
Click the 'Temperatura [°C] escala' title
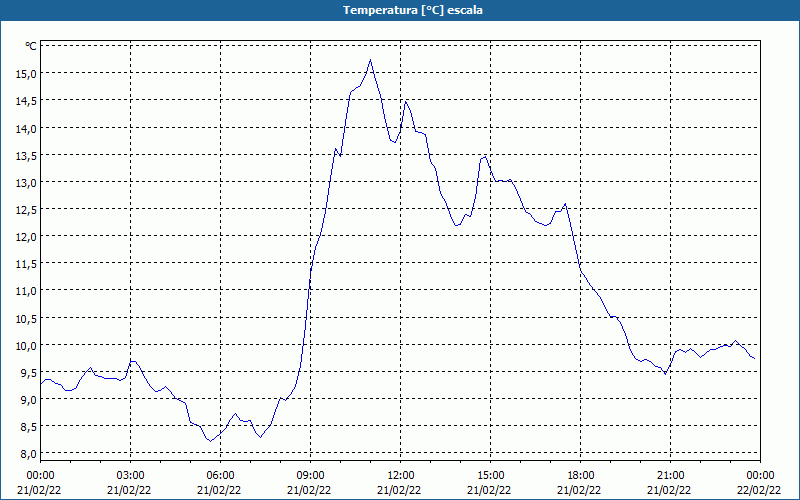[413, 10]
